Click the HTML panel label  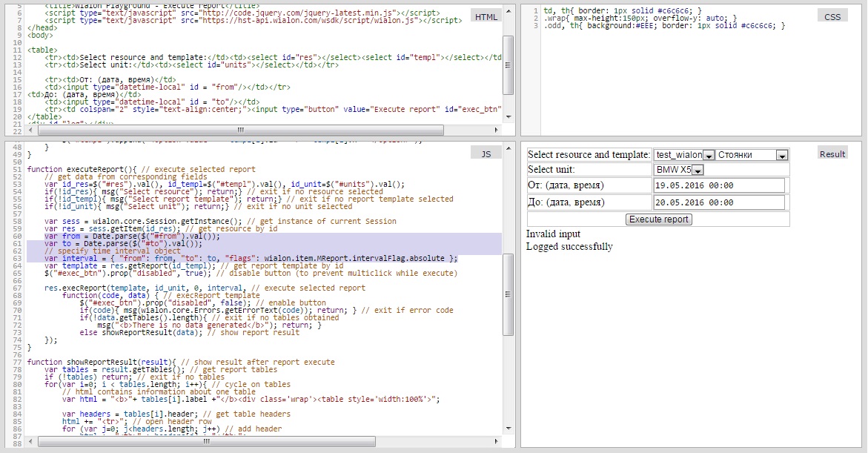[x=486, y=17]
